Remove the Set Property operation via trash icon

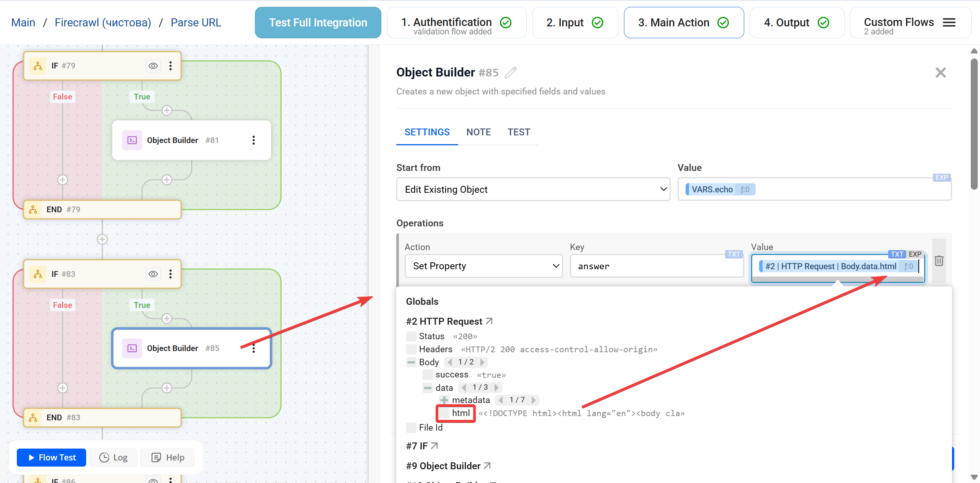(939, 260)
